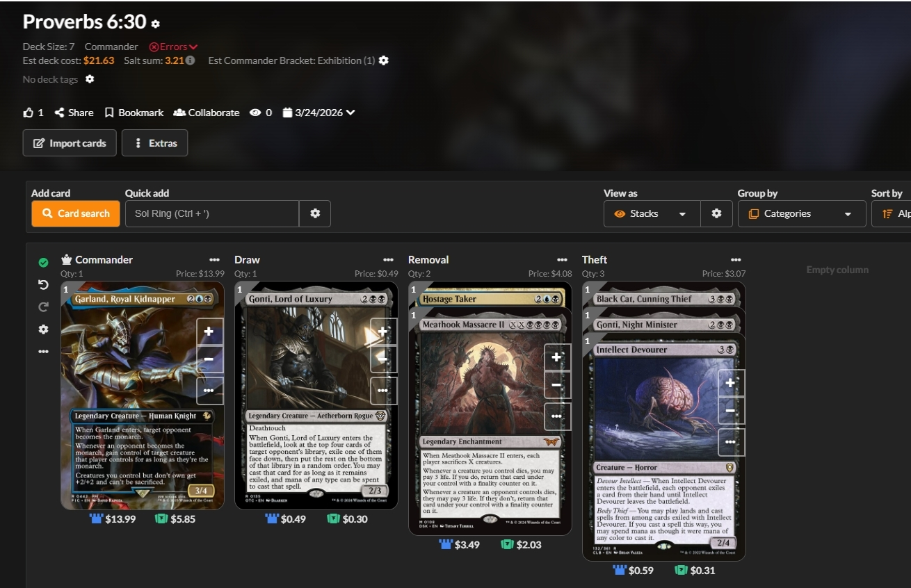Image resolution: width=911 pixels, height=588 pixels.
Task: Open deck editor sidebar settings gear
Action: pos(43,329)
